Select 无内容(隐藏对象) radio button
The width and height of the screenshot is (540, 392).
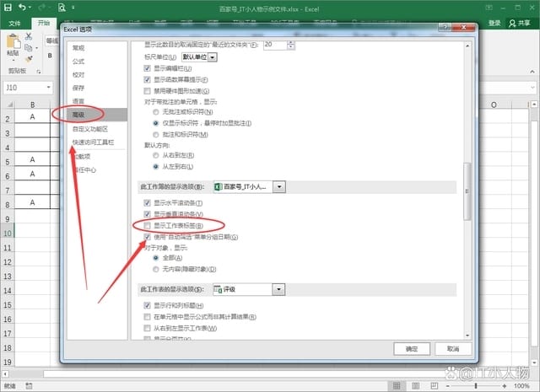pyautogui.click(x=155, y=269)
